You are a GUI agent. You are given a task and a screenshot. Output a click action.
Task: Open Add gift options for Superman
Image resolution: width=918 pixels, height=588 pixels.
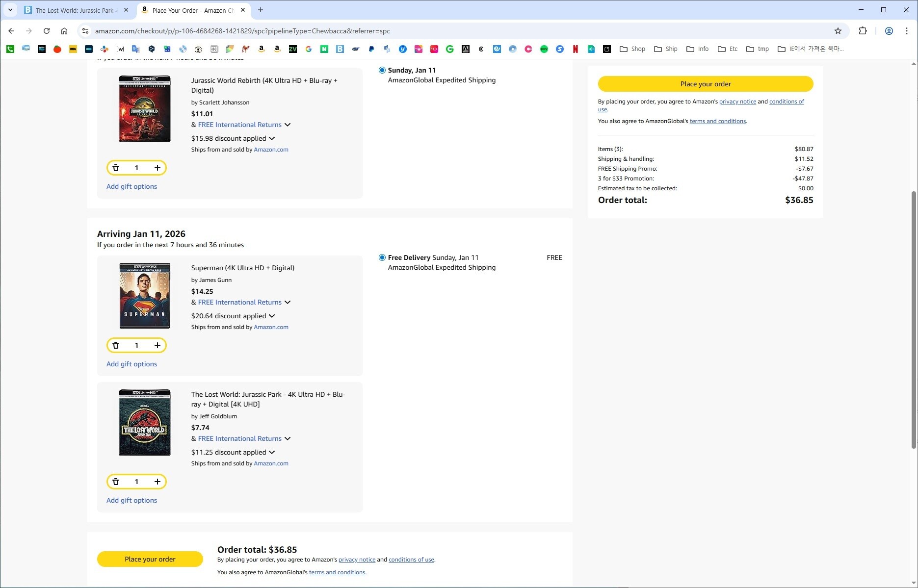(131, 364)
